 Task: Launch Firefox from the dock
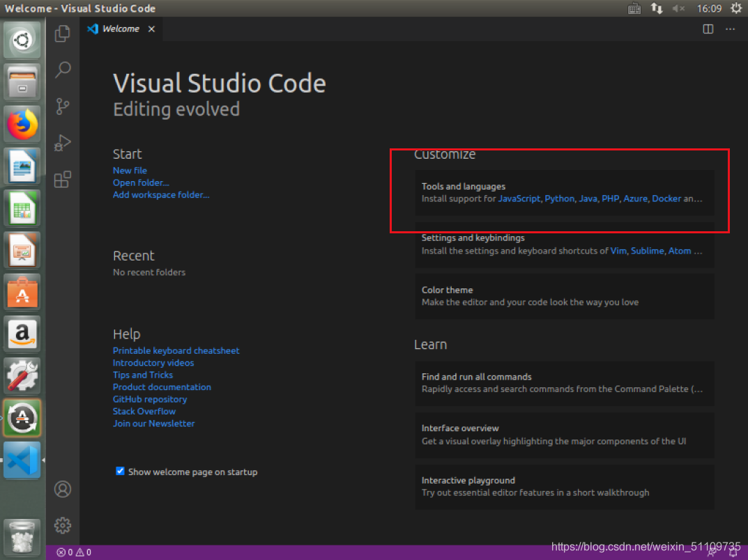click(x=22, y=124)
